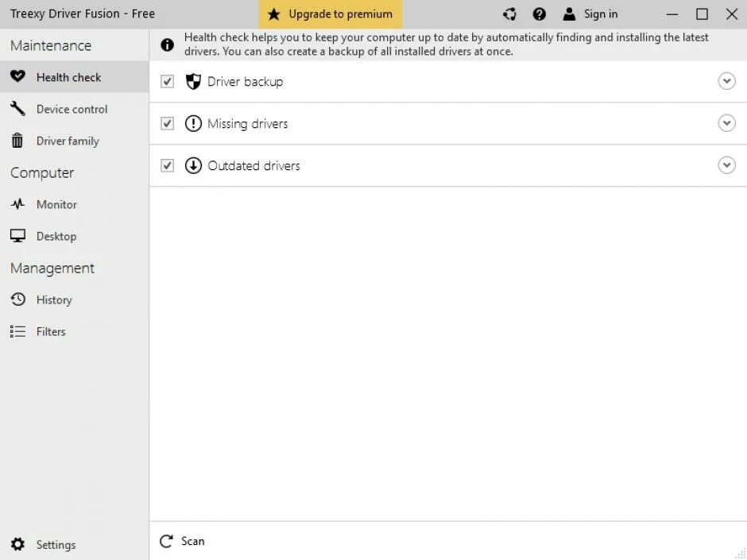Uncheck the Outdated drivers checkbox
Viewport: 747px width, 560px height.
[x=167, y=165]
